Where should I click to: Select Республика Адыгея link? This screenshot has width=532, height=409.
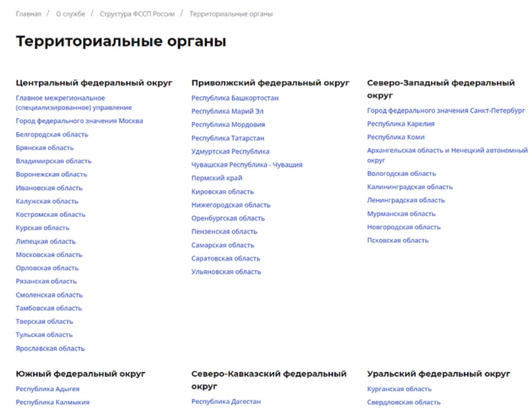[47, 388]
